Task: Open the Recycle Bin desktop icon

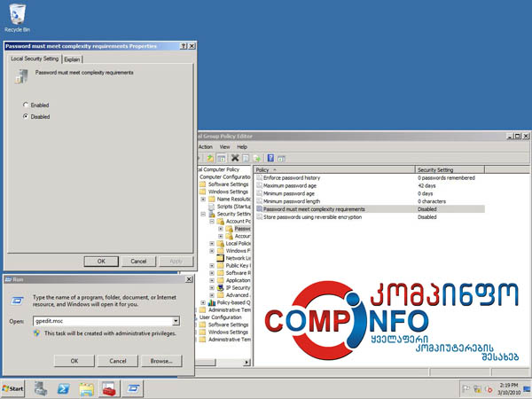Action: click(17, 18)
